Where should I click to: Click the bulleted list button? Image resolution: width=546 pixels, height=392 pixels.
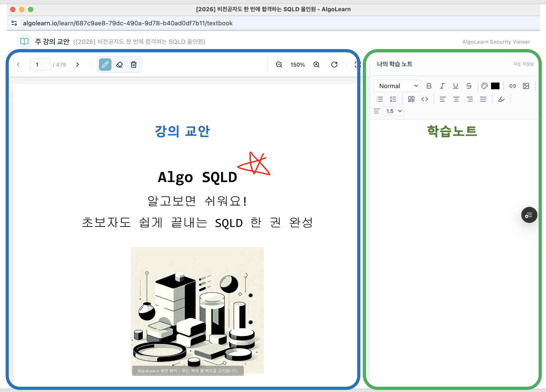pyautogui.click(x=380, y=99)
